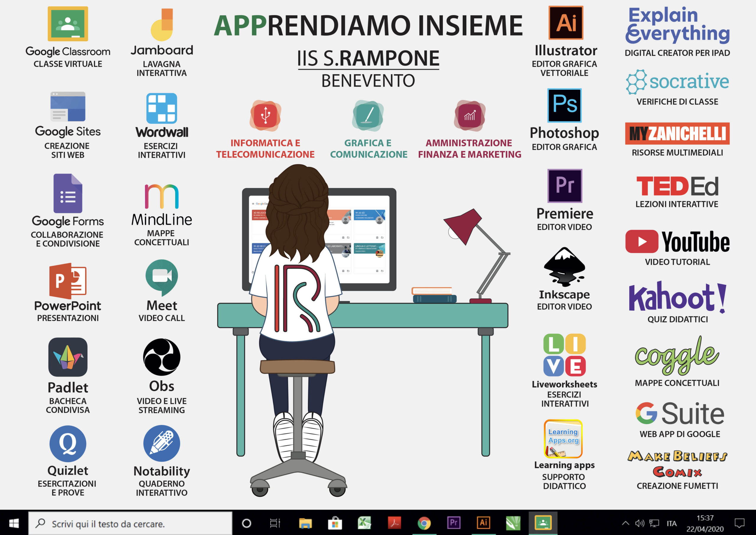Open the Windows Start menu
This screenshot has height=535, width=756.
14,523
